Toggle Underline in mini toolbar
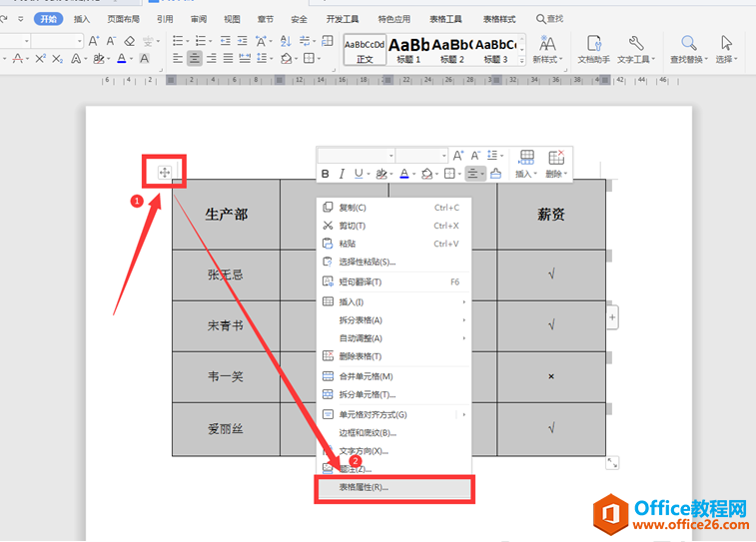The height and width of the screenshot is (542, 756). (359, 174)
